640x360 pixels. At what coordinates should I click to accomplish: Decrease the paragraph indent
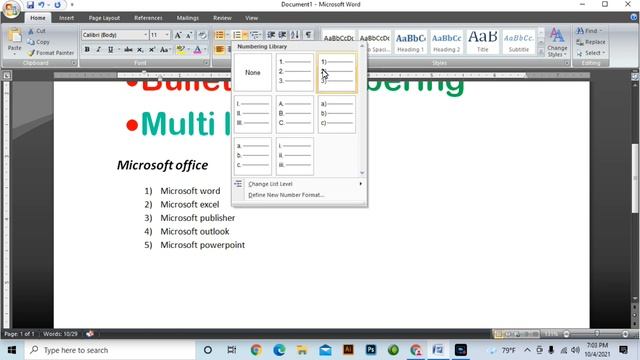pos(271,35)
